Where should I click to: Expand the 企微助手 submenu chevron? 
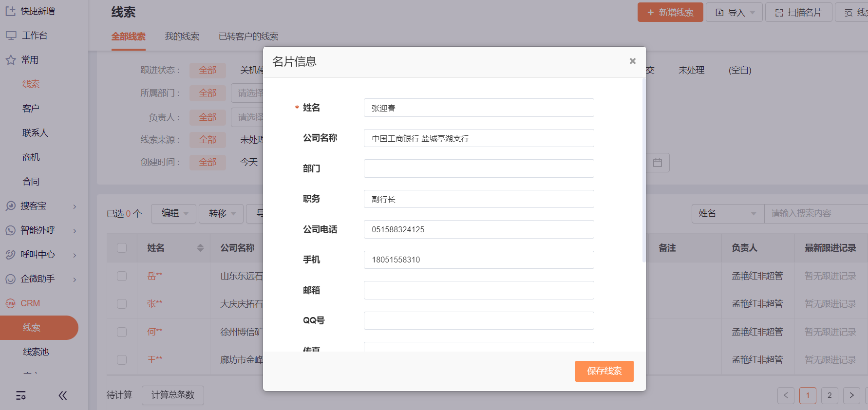[75, 280]
